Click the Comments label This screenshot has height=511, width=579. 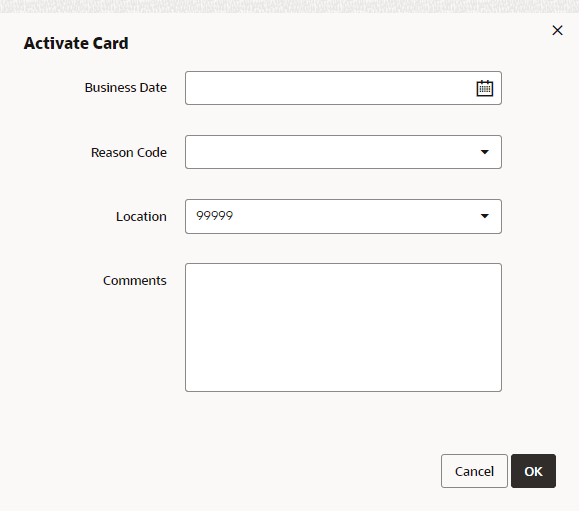pos(135,281)
